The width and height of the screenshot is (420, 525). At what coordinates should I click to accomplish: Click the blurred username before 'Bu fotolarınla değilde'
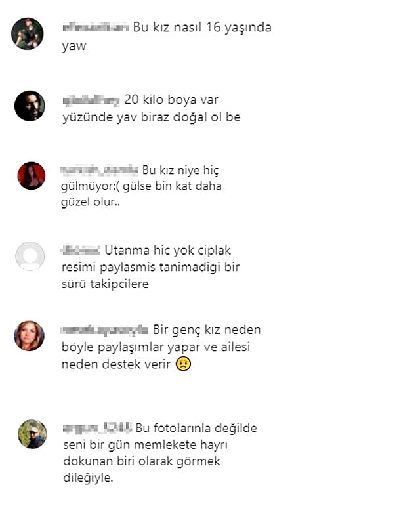click(98, 428)
